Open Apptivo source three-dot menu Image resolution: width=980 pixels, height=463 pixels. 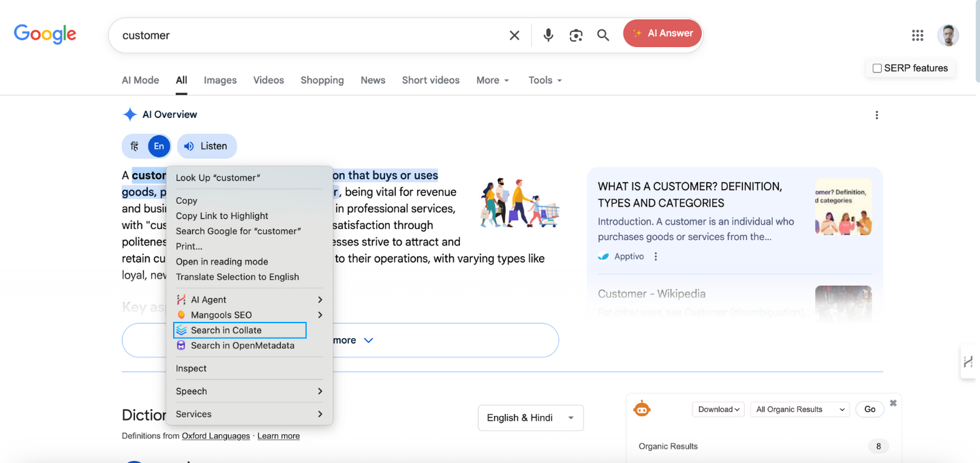656,256
